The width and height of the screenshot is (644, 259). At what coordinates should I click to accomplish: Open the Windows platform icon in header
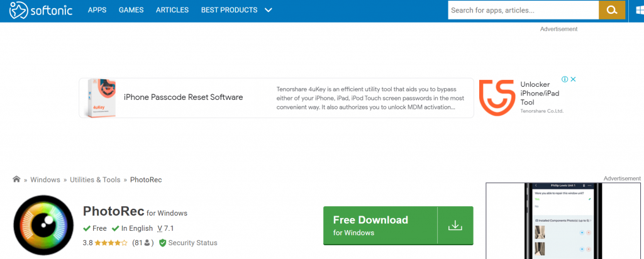pyautogui.click(x=639, y=10)
